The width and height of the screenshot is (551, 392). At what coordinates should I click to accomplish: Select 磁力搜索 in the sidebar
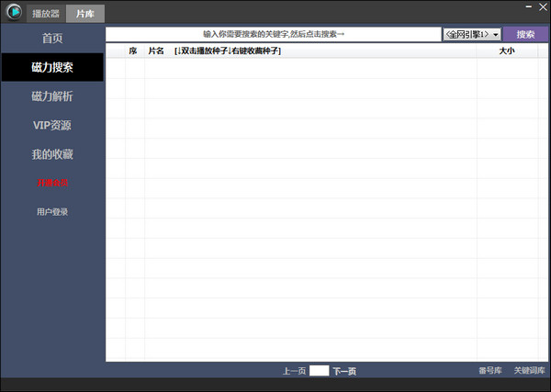(52, 67)
